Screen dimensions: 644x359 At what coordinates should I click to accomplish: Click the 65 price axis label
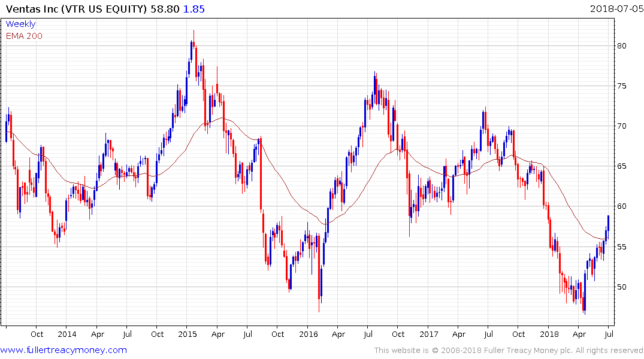(x=621, y=166)
